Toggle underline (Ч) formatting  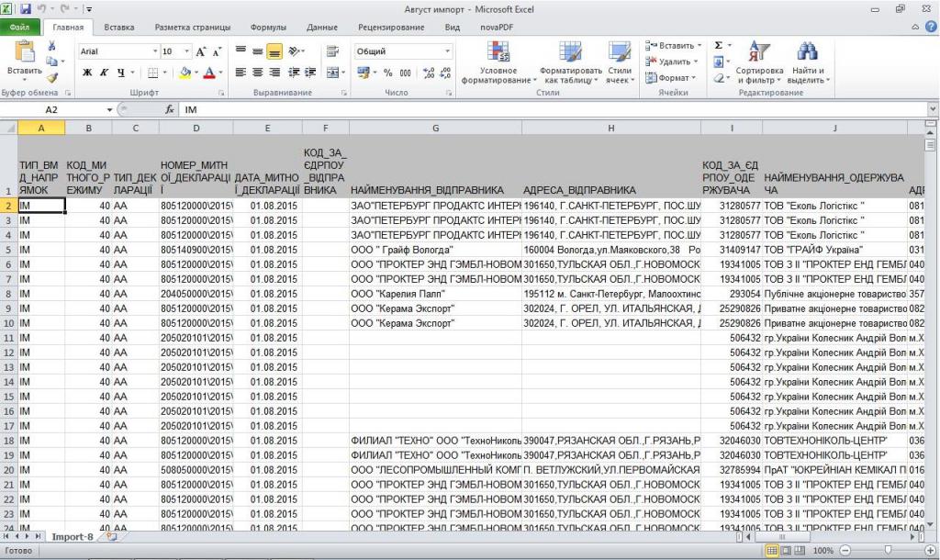(x=120, y=73)
